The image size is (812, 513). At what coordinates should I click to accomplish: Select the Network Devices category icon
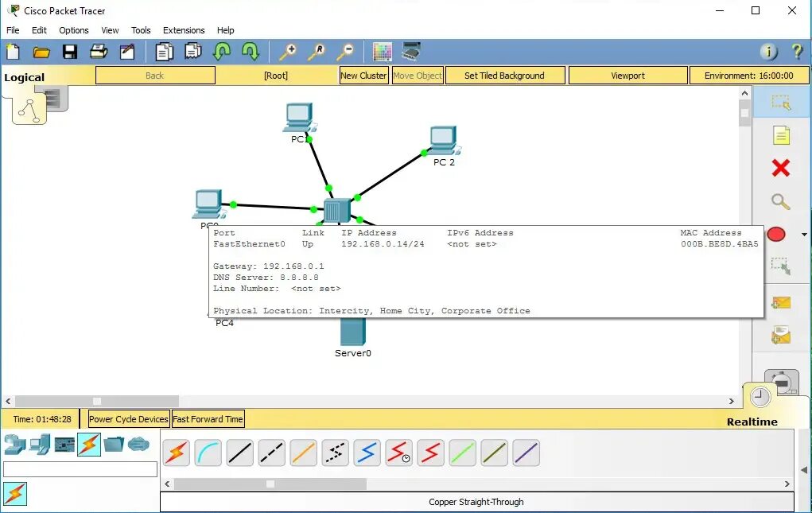pos(15,444)
